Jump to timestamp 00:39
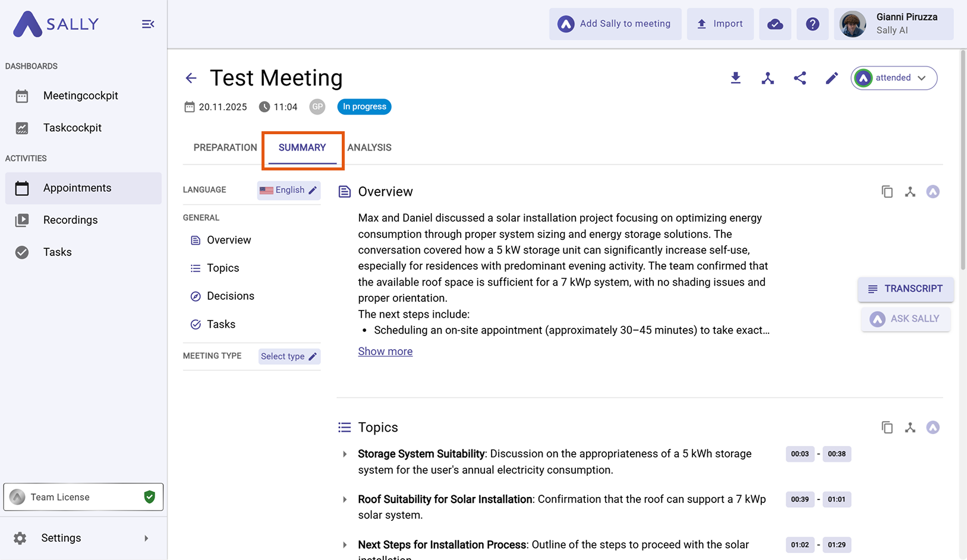 pos(799,499)
